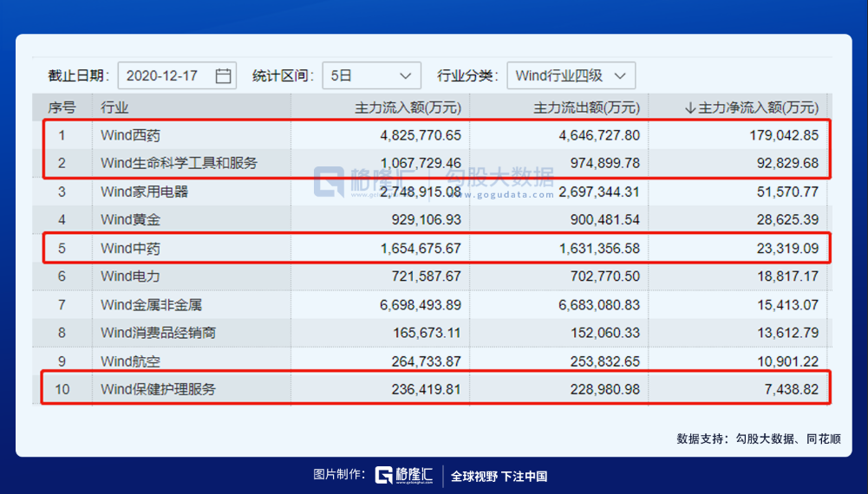Click net inflow value 23,319.09
The image size is (868, 494).
pyautogui.click(x=787, y=249)
